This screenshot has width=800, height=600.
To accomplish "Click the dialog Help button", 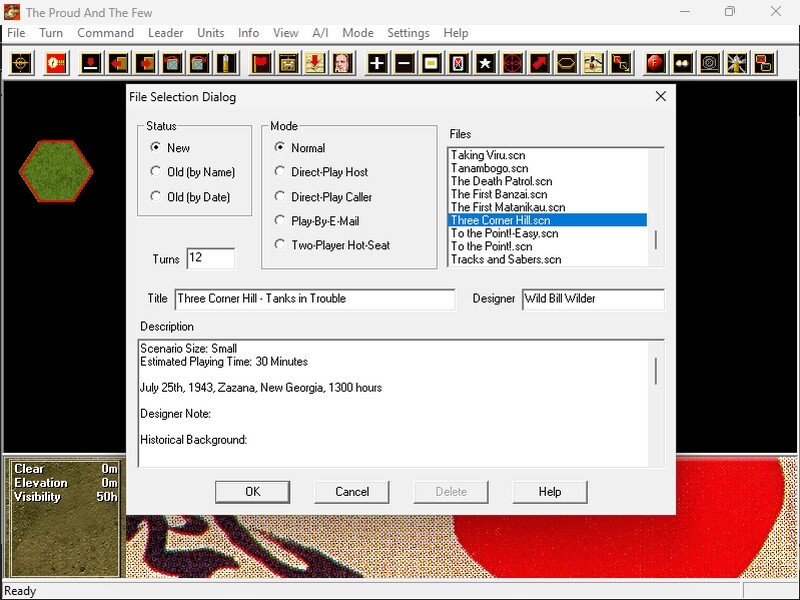I will 550,492.
